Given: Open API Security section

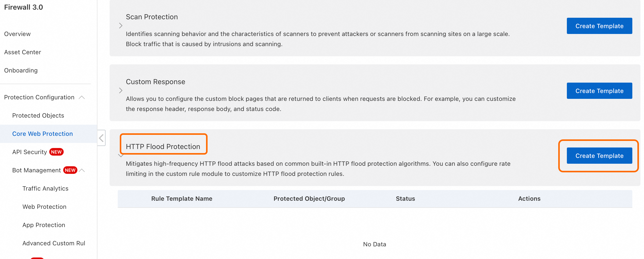Looking at the screenshot, I should click(x=30, y=152).
